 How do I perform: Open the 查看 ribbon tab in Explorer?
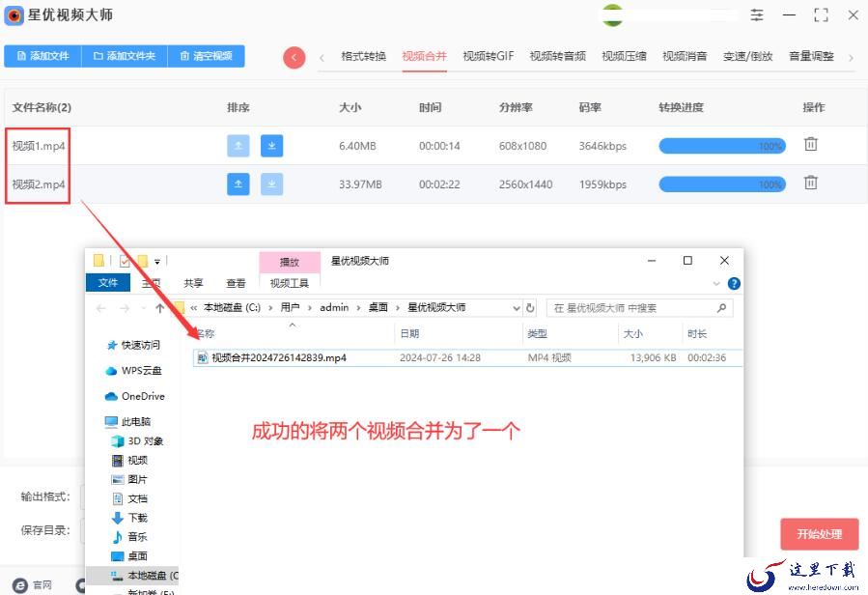coord(236,283)
